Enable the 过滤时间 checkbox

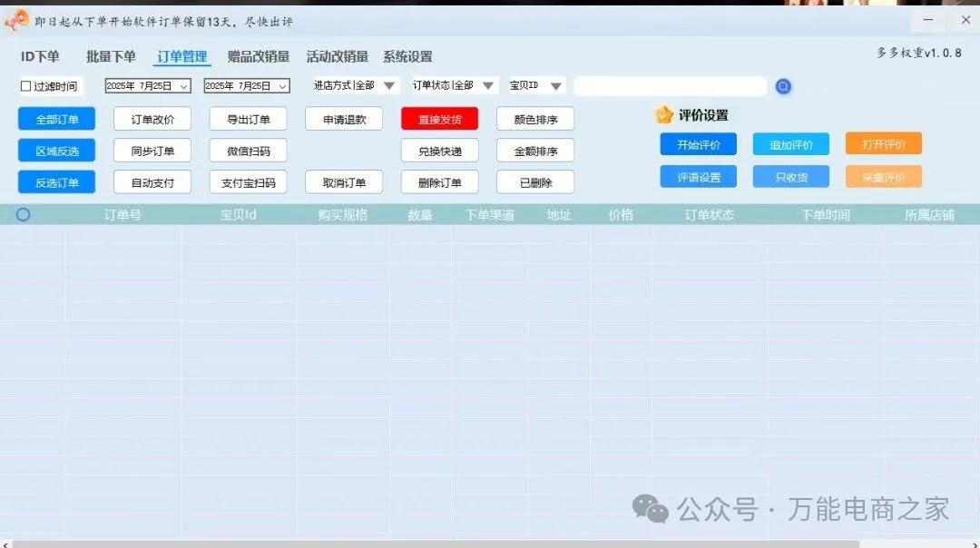pos(26,86)
